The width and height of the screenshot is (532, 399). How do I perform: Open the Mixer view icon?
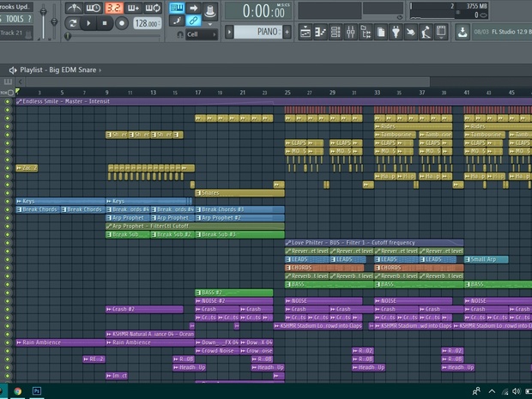350,33
